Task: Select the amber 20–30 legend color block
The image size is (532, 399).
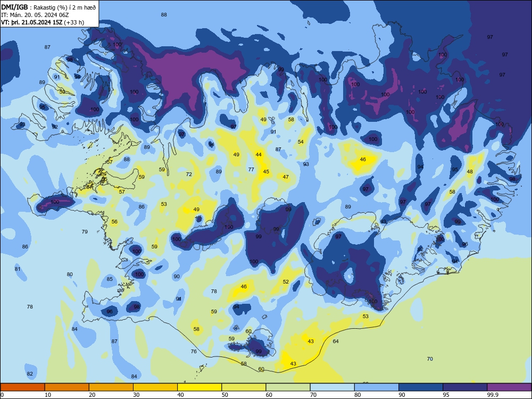Action: 111,387
